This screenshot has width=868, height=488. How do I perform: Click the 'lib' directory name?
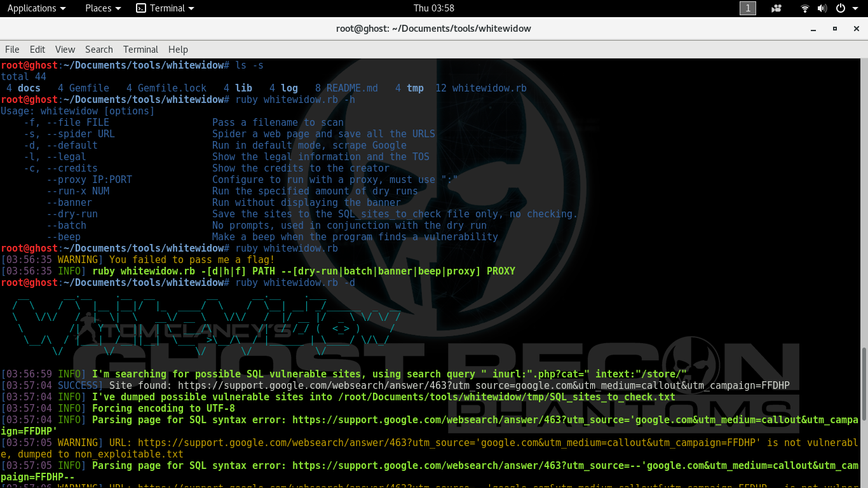tap(243, 88)
